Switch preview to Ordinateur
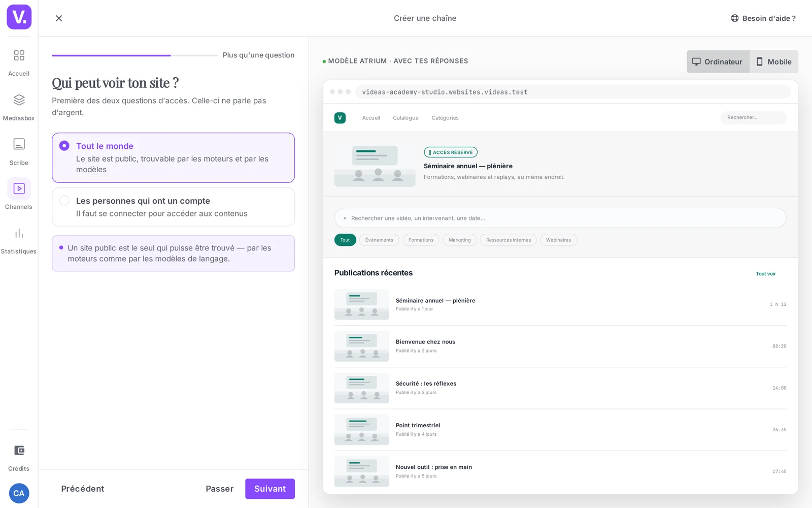Image resolution: width=812 pixels, height=508 pixels. 718,61
